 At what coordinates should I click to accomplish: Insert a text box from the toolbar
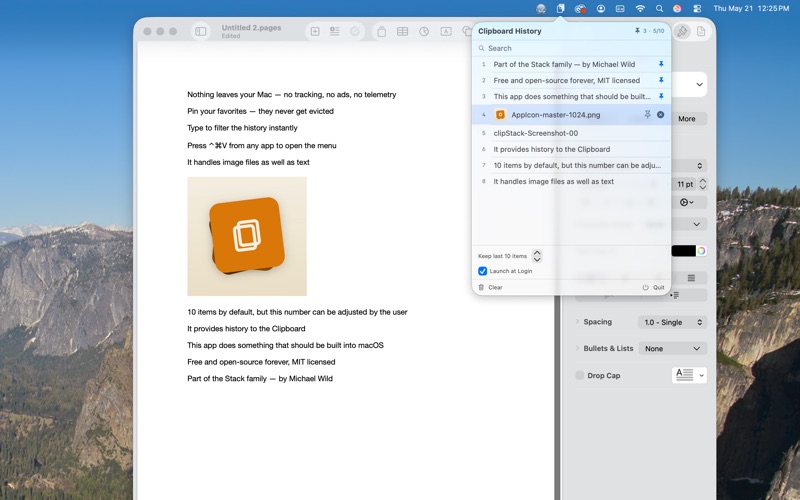point(446,32)
